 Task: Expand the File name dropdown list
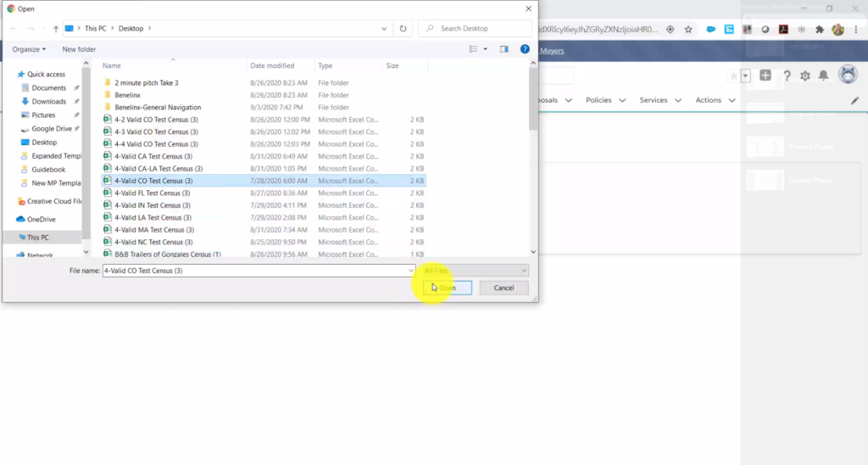tap(410, 271)
